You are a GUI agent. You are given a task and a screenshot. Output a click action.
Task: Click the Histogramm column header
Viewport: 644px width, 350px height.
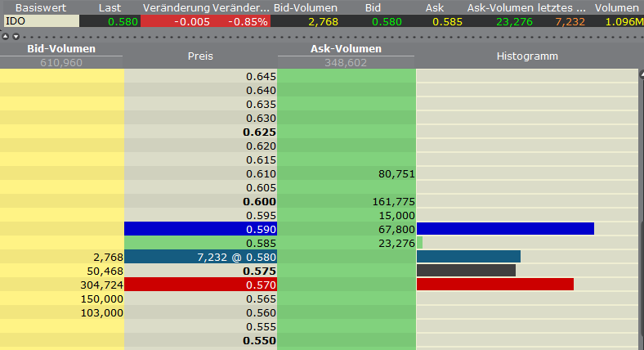tap(527, 56)
